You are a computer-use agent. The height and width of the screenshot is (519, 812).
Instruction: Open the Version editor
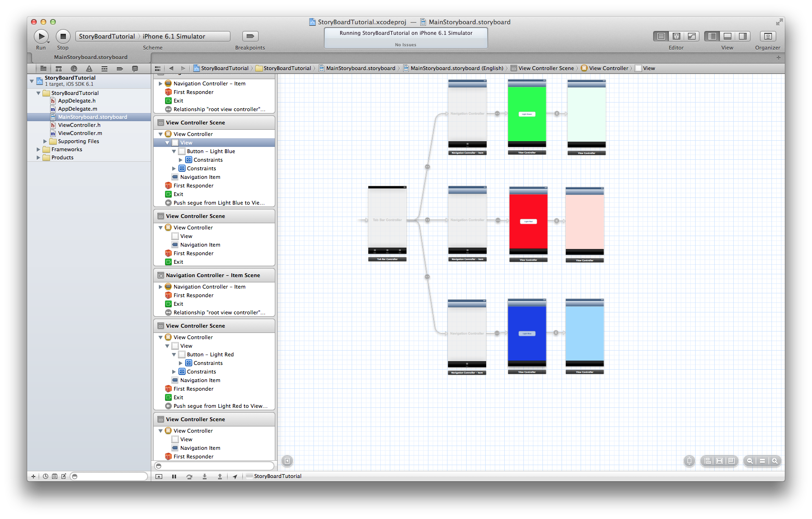point(691,36)
